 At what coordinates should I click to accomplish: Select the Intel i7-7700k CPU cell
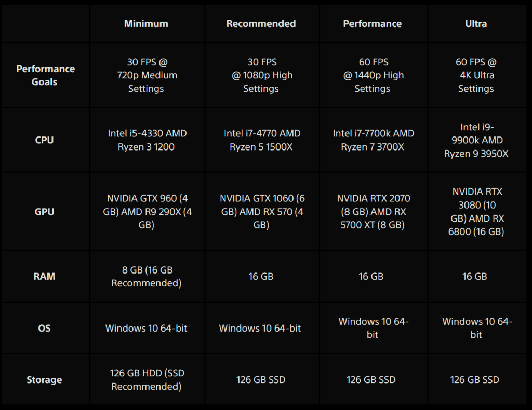click(x=373, y=140)
